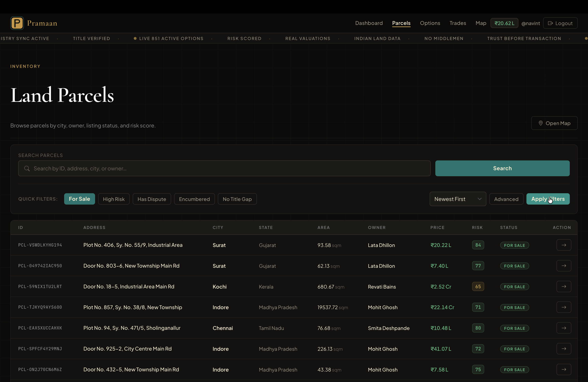Open parcel PCL-SPFCF4Y29MNJ arrow icon

click(564, 349)
